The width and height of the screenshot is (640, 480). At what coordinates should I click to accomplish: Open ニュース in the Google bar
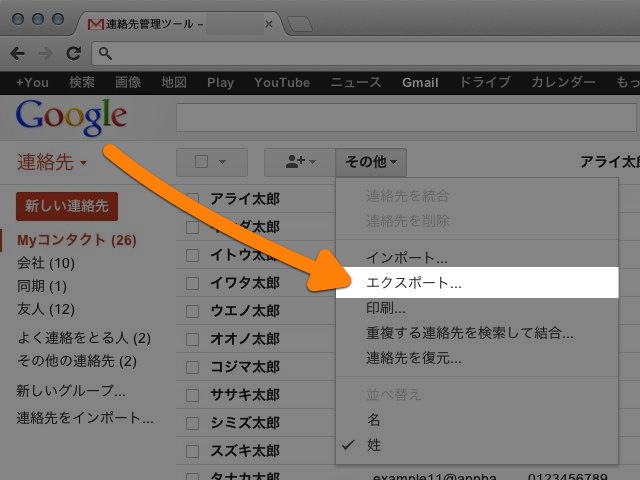coord(356,82)
